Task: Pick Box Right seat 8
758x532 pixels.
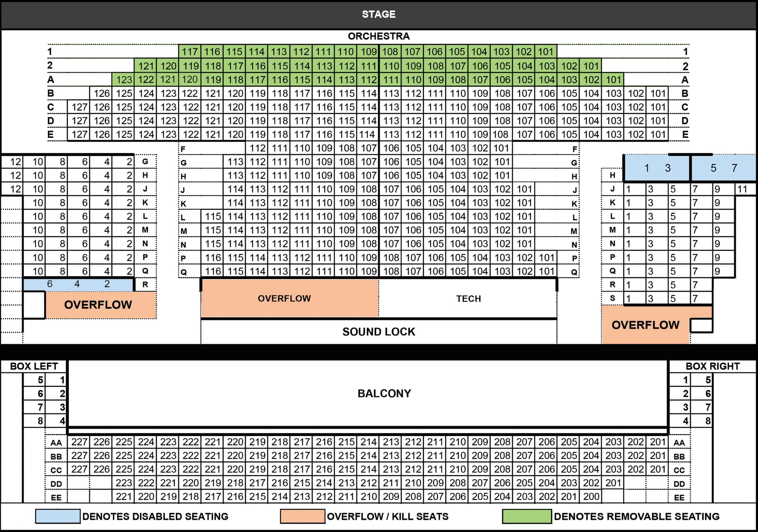Action: 701,421
